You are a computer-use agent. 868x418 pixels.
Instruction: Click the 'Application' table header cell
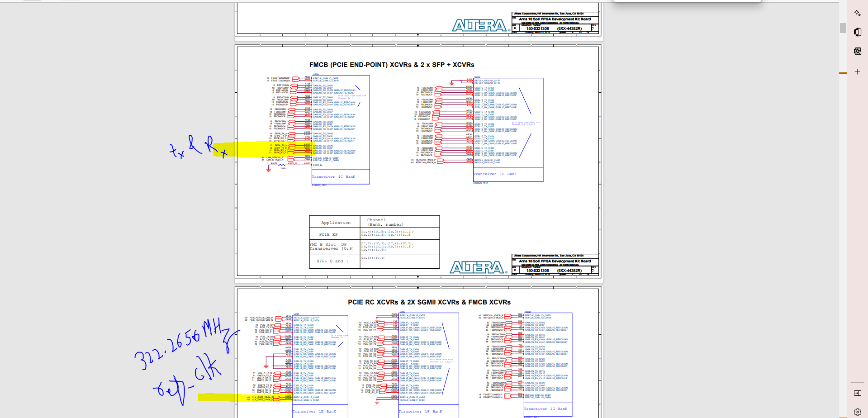(335, 223)
